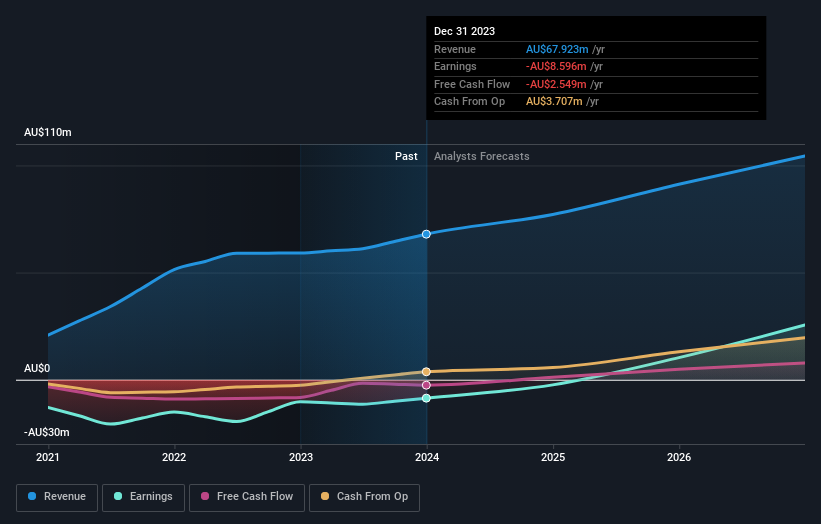Viewport: 821px width, 524px height.
Task: Click the AU$110m y-axis label
Action: pyautogui.click(x=48, y=132)
